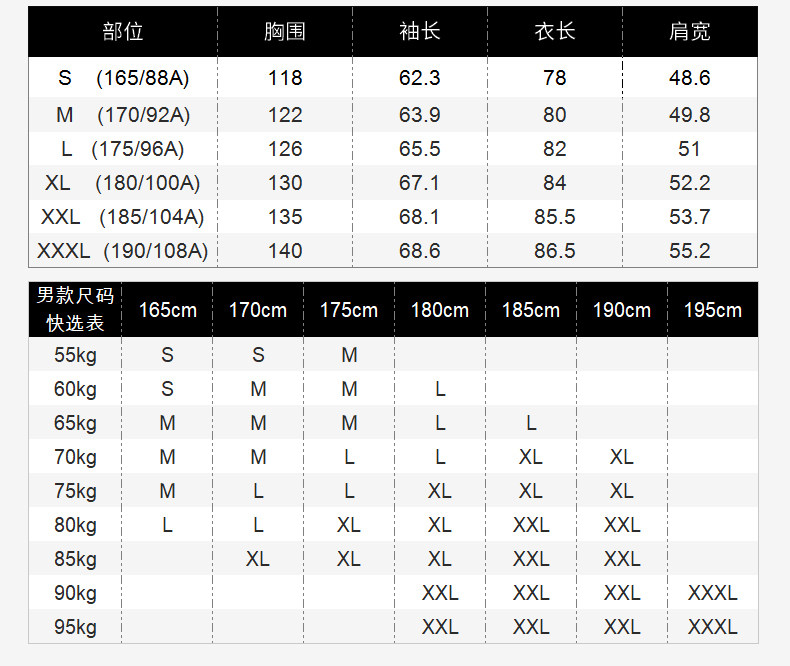Select the XL (180/100A) row label
The image size is (790, 666).
123,183
